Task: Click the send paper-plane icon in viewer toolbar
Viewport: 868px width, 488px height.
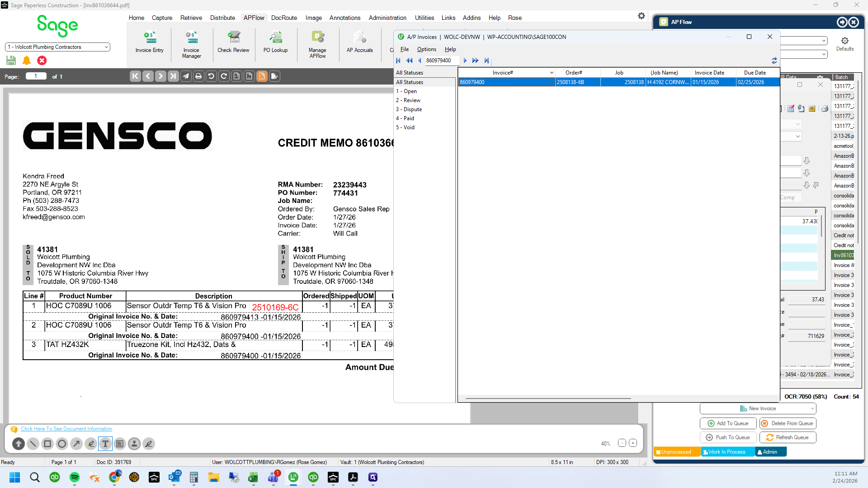Action: [x=186, y=76]
